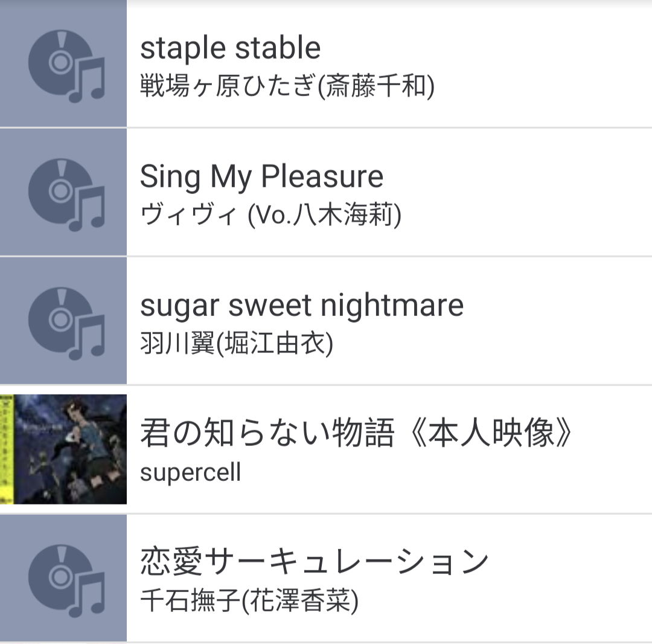Tap the disc icon beside staple stable
The height and width of the screenshot is (644, 652).
pyautogui.click(x=63, y=63)
